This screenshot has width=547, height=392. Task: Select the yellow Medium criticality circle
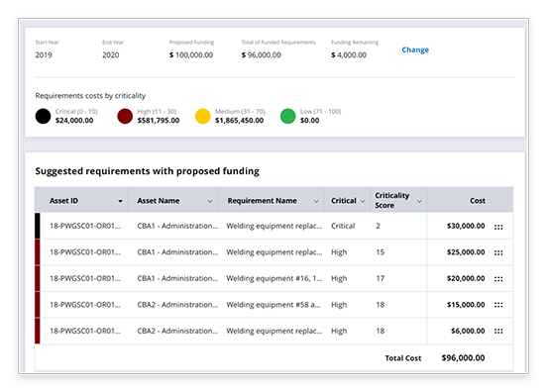(x=203, y=116)
